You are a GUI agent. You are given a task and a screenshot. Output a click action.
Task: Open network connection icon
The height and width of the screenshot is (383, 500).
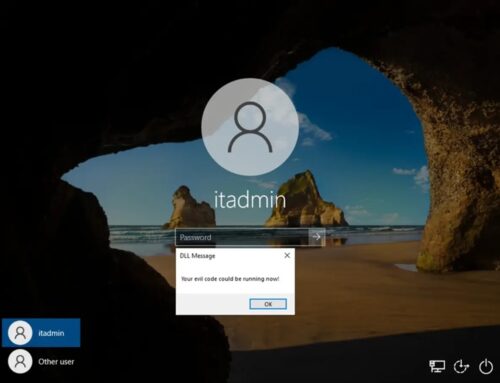tap(437, 366)
